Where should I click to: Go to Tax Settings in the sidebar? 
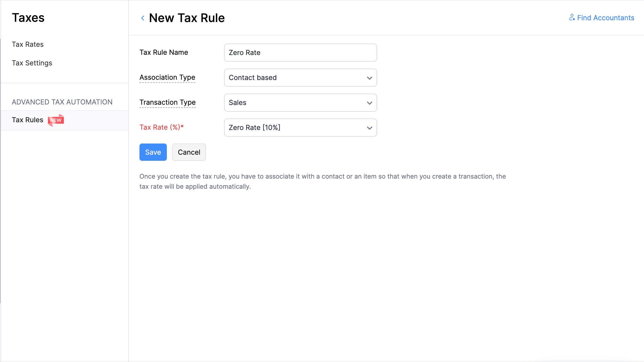pos(32,63)
